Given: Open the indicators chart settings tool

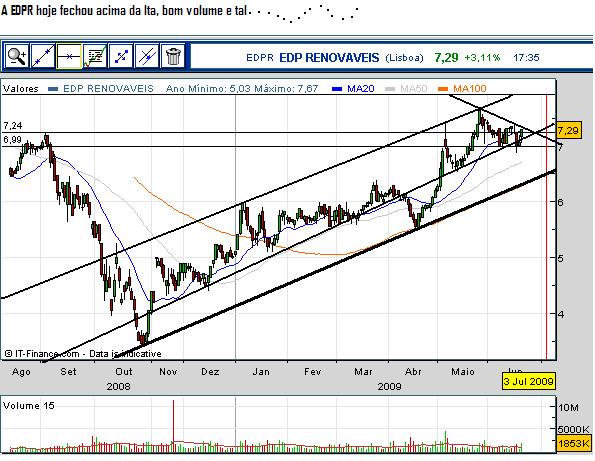Looking at the screenshot, I should pyautogui.click(x=95, y=57).
